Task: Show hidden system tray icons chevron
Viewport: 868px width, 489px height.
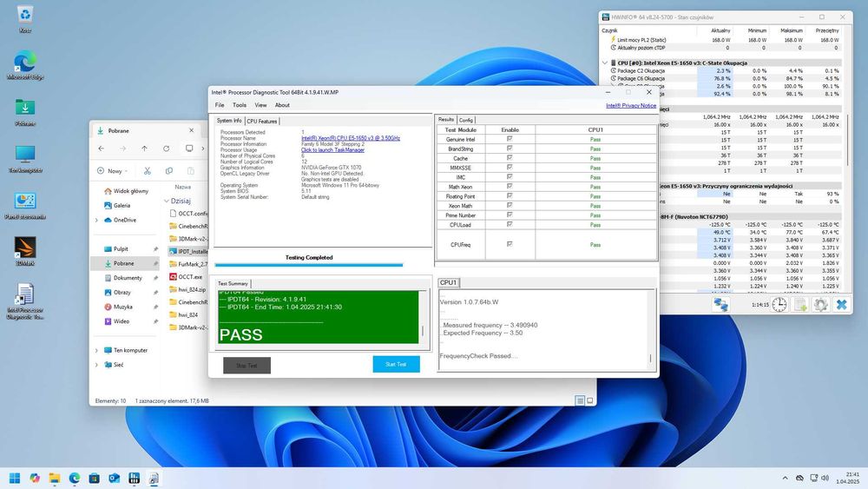Action: 785,478
